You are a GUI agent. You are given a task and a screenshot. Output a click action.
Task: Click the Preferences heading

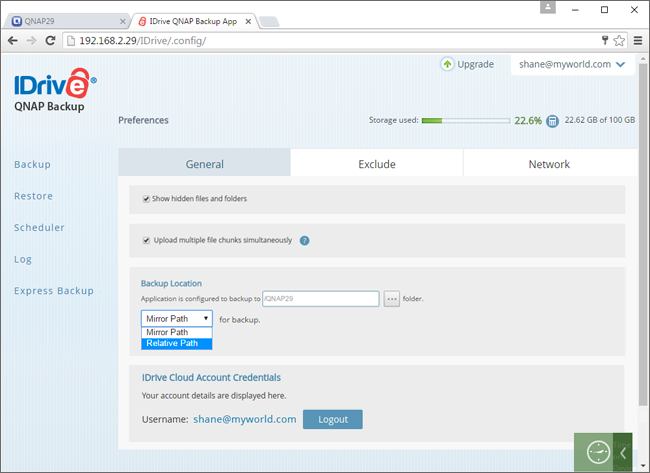(x=143, y=120)
